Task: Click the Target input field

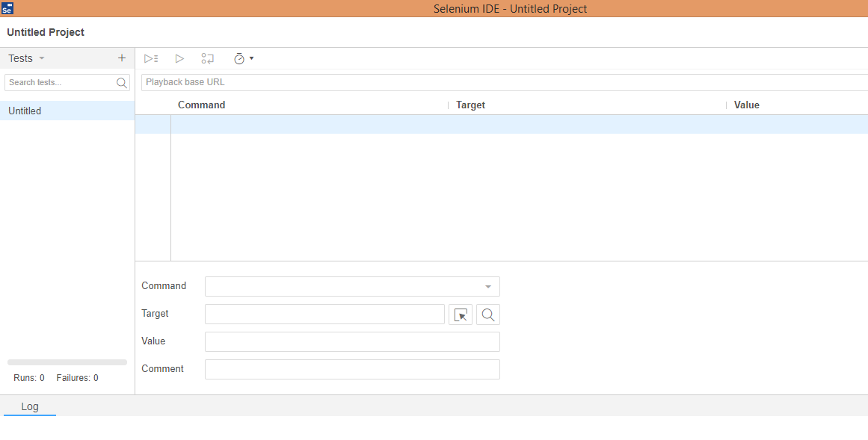Action: [x=325, y=314]
